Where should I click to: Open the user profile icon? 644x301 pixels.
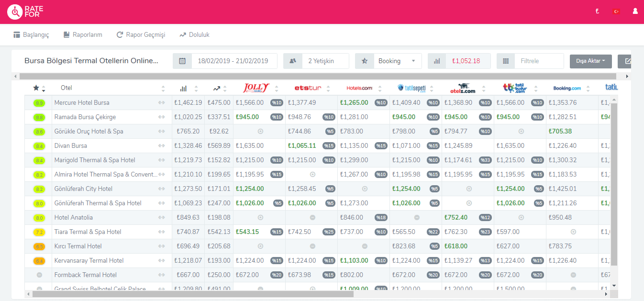[x=635, y=11]
